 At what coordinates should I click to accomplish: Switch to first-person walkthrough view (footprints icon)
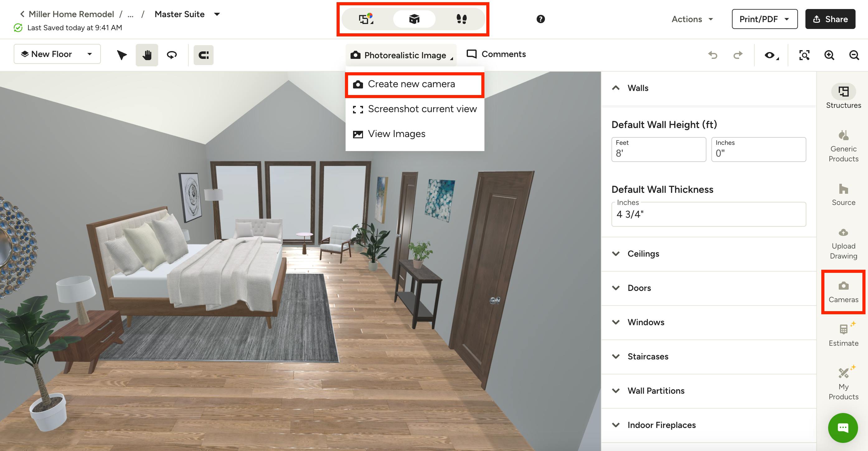tap(461, 19)
